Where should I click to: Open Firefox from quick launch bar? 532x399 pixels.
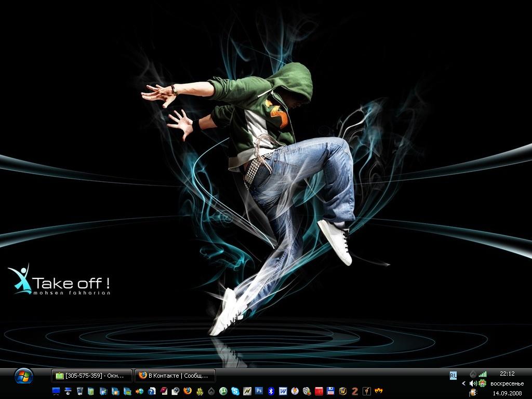(x=188, y=391)
